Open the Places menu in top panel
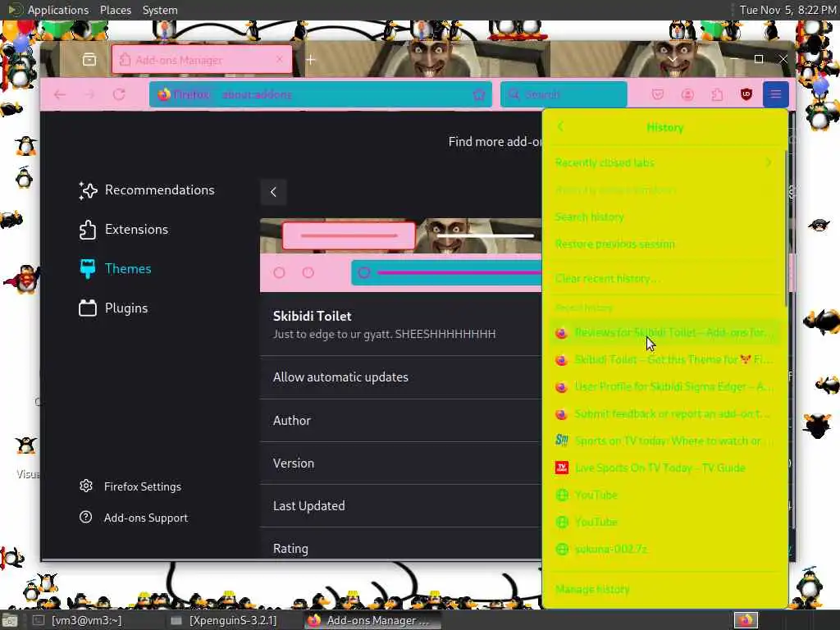The image size is (840, 630). [116, 10]
